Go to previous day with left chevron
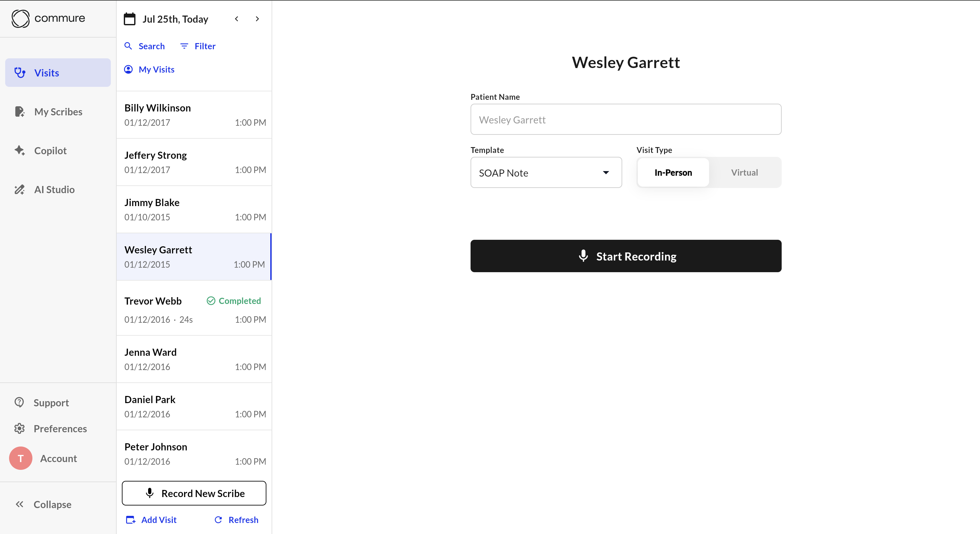 pos(237,19)
